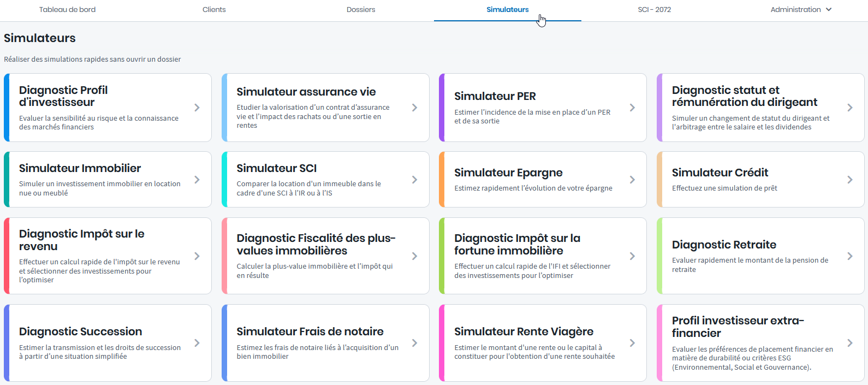Open the SCI - 2072 tab
Screen dimensions: 868x385
point(654,10)
